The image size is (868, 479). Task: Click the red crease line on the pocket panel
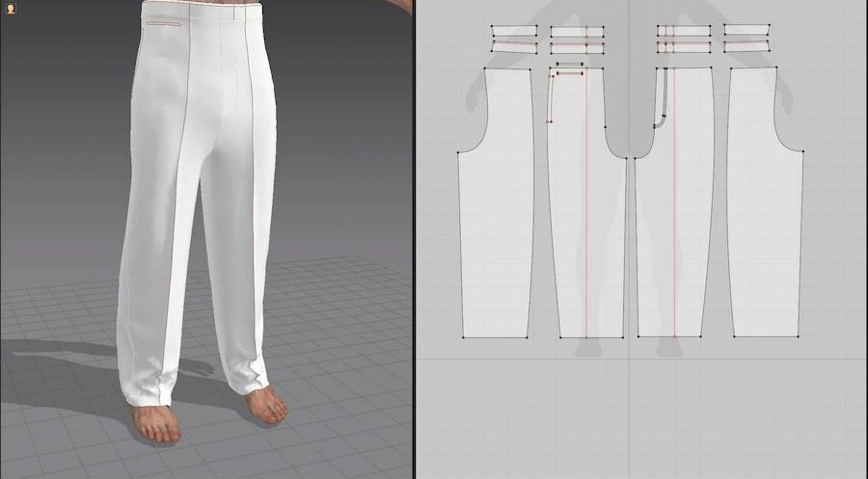tap(586, 241)
